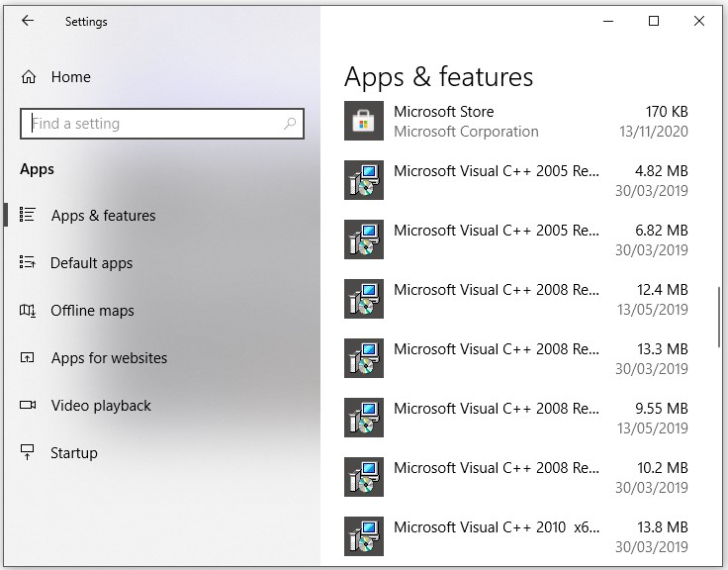Maximize the Settings window
Viewport: 728px width, 570px height.
click(654, 21)
